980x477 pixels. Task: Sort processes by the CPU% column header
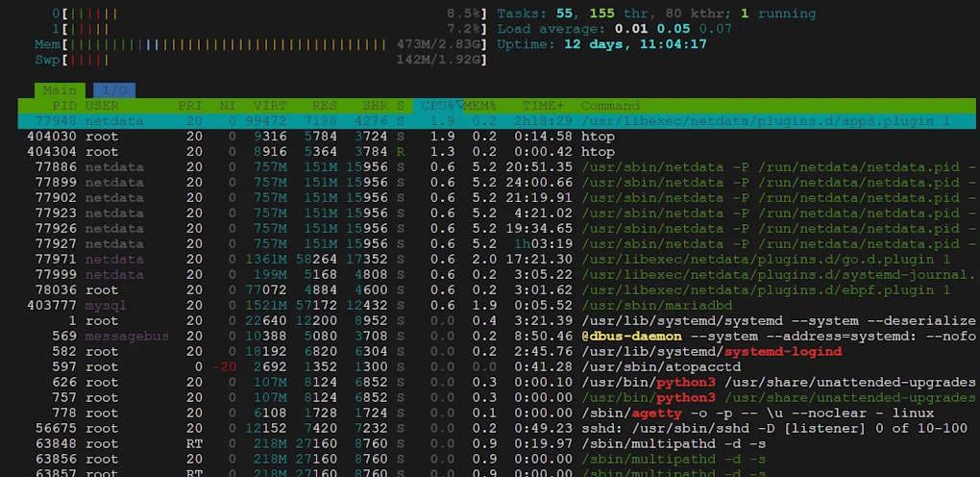tap(437, 106)
